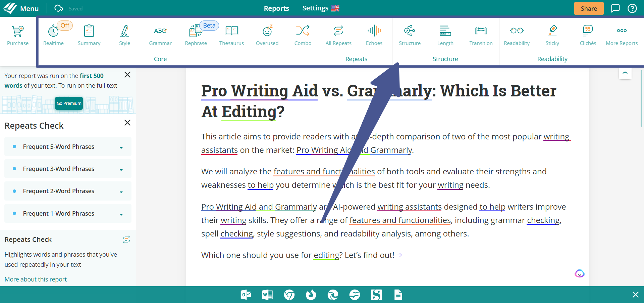Run the Echoes report

tap(374, 35)
